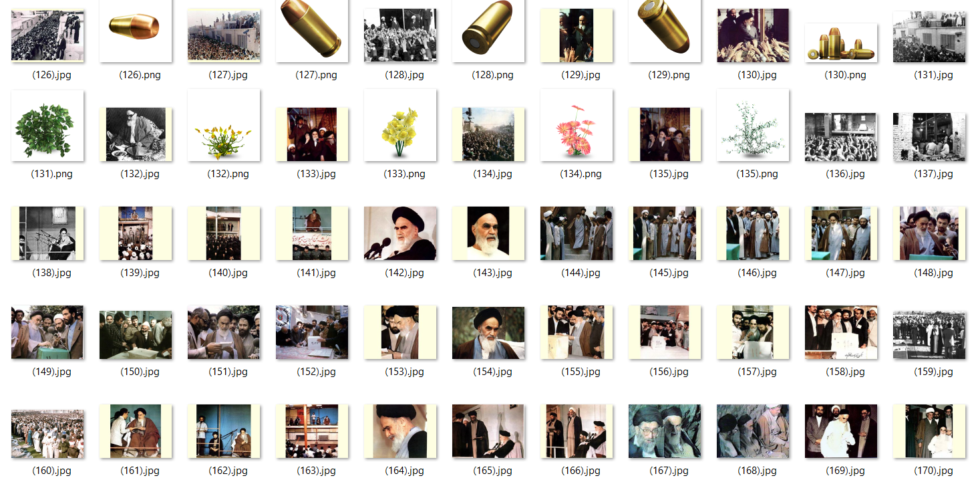This screenshot has width=980, height=488.
Task: Open the crowd photo (126).jpg
Action: (x=47, y=35)
